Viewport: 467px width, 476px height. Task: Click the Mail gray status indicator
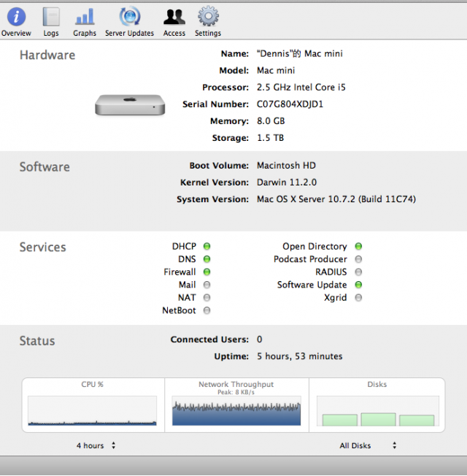207,285
